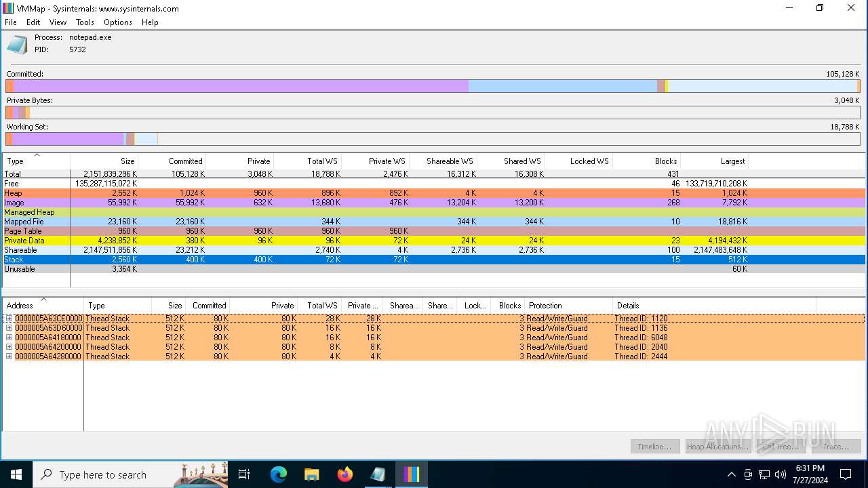Sort details by Protection column
868x488 pixels.
568,306
